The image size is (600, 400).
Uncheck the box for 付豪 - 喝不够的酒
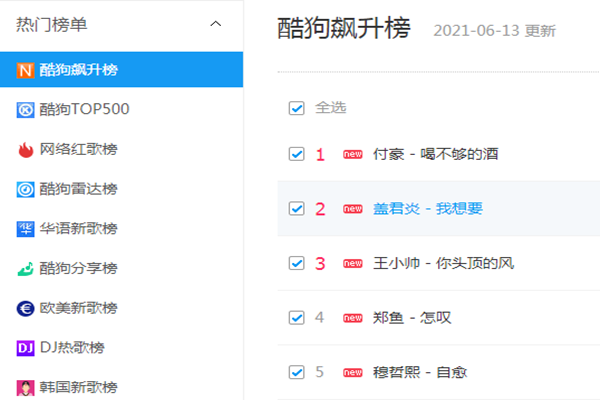[x=297, y=154]
